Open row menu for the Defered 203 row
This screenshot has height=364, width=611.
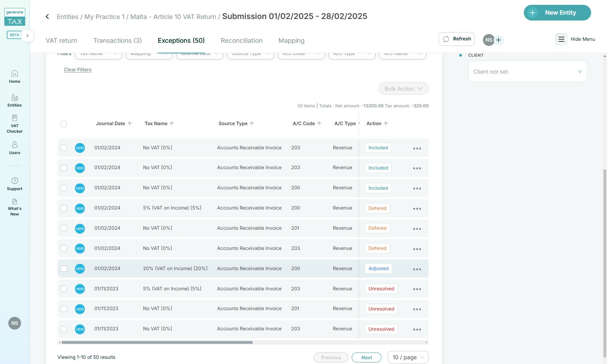point(417,249)
